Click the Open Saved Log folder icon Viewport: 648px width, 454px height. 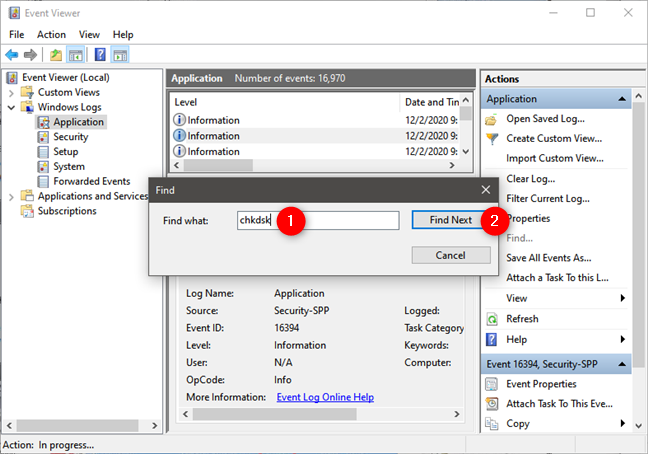pyautogui.click(x=491, y=120)
